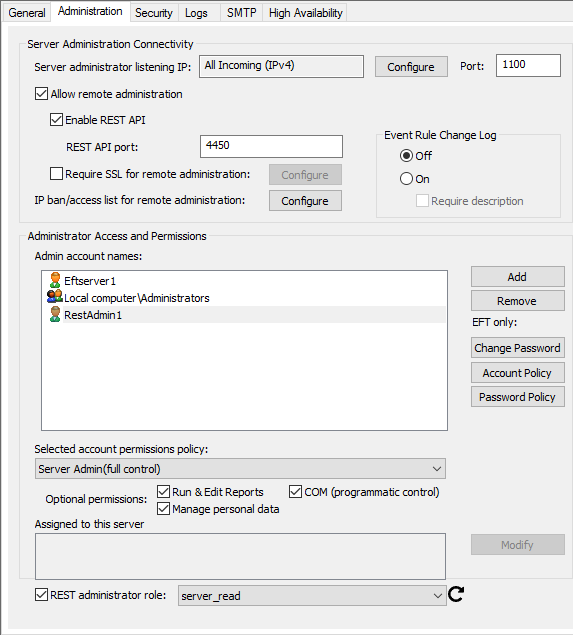573x635 pixels.
Task: Go to the SMTP tab
Action: [x=242, y=13]
